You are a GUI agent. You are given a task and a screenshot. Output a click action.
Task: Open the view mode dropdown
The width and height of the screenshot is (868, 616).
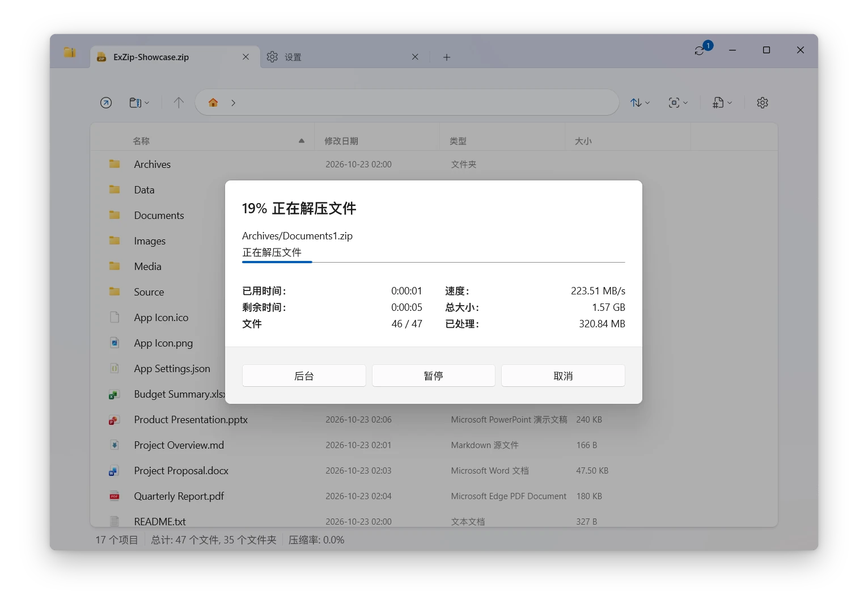[x=678, y=103]
